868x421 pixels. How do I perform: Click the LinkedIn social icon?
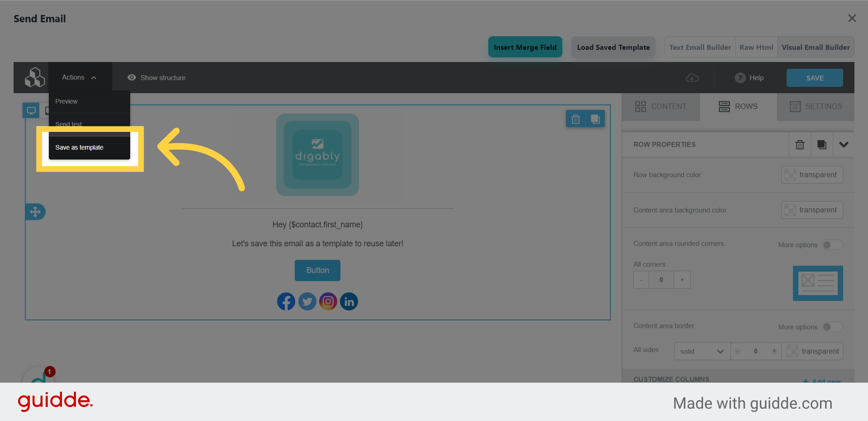[349, 301]
